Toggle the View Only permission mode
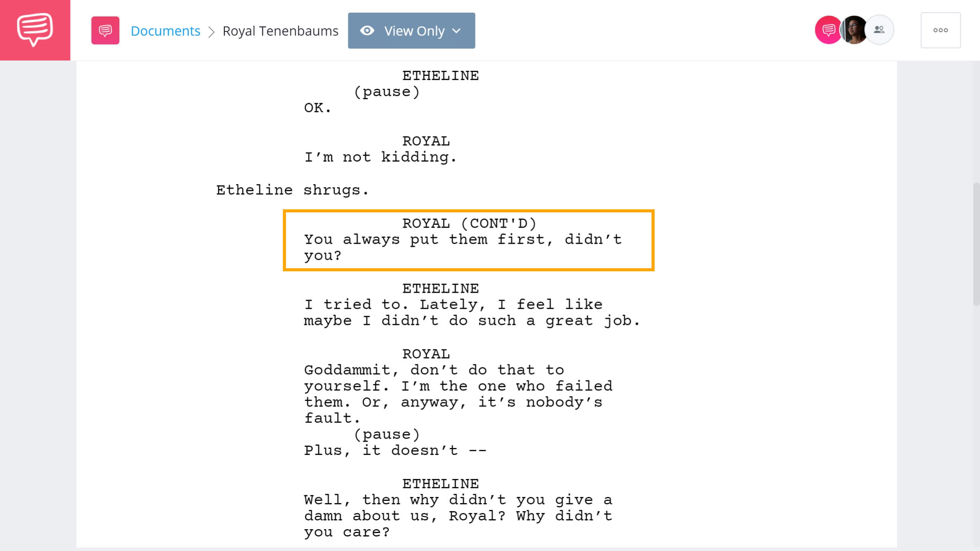Viewport: 980px width, 551px height. coord(411,30)
